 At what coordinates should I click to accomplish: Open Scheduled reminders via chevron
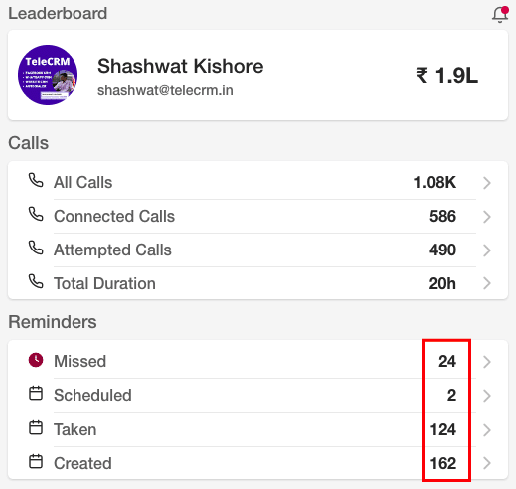click(487, 396)
